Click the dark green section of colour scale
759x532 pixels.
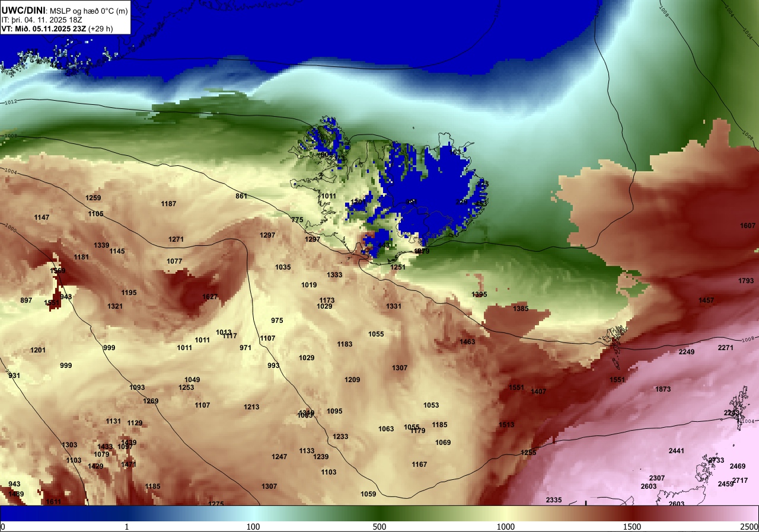[x=379, y=513]
